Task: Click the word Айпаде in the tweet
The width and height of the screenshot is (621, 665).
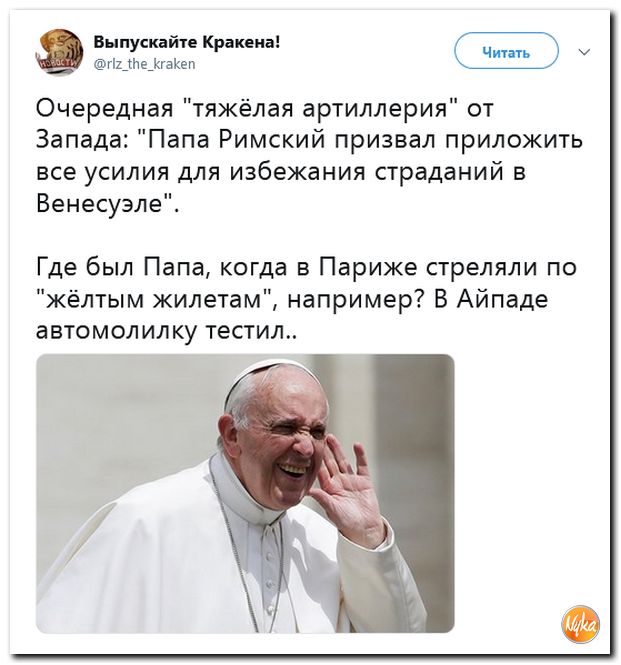Action: [x=503, y=299]
